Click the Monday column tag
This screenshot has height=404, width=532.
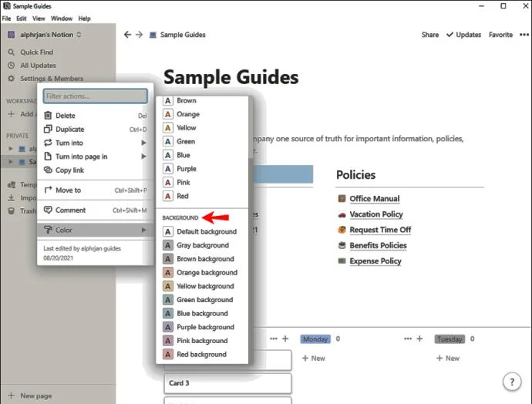315,339
